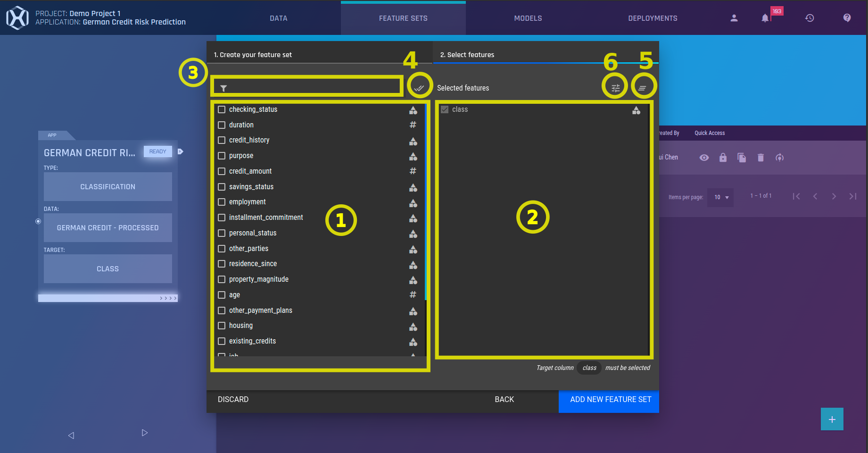This screenshot has width=868, height=453.
Task: Tick the housing feature checkbox
Action: 222,326
